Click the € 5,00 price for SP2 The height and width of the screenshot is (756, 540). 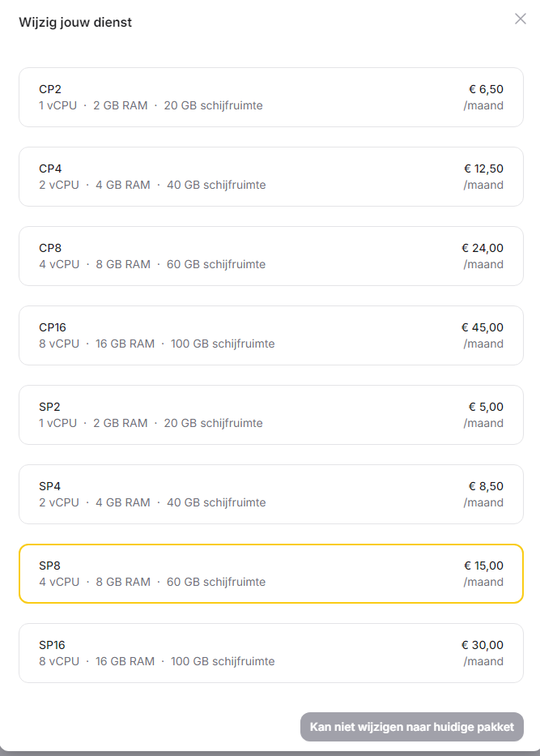pyautogui.click(x=486, y=407)
